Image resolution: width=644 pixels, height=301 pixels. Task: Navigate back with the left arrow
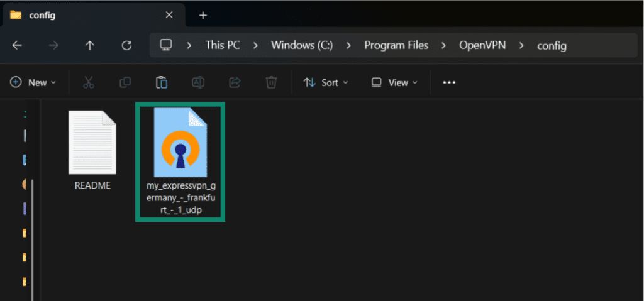(x=17, y=45)
